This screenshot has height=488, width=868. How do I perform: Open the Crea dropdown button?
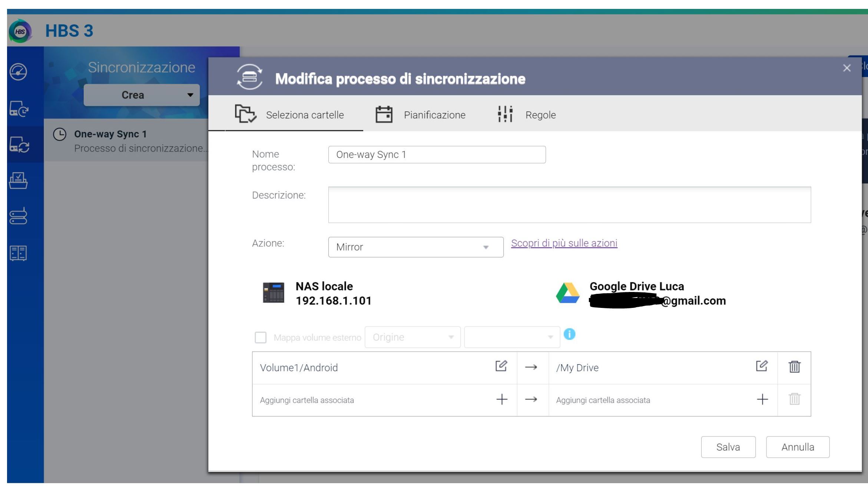tap(142, 95)
